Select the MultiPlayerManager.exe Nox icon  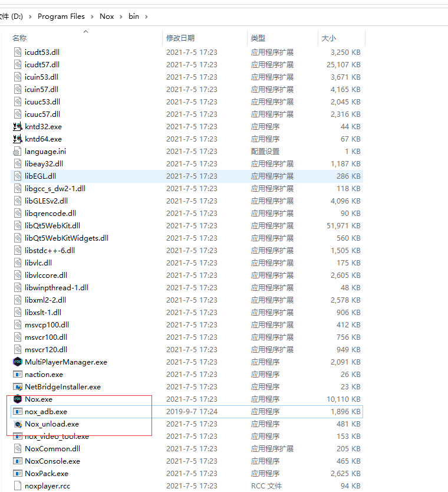18,362
